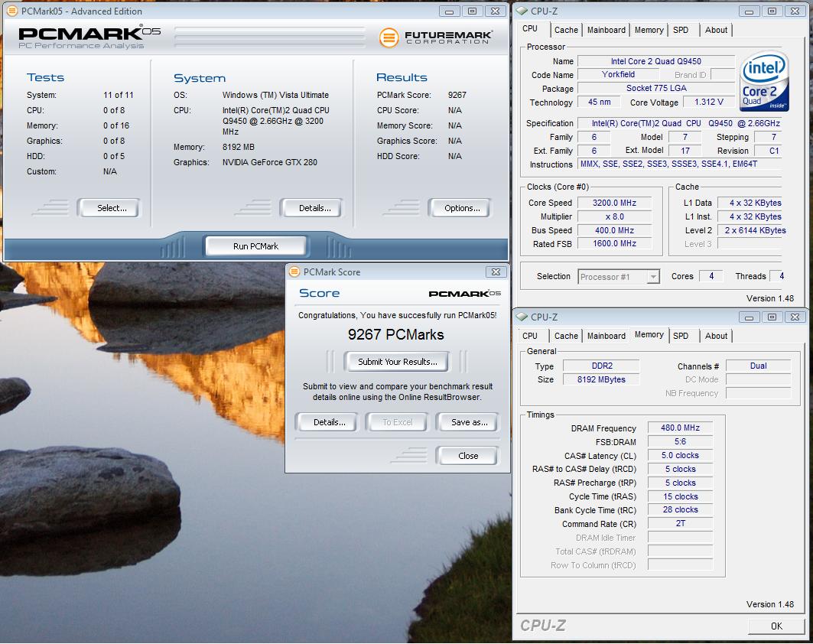The width and height of the screenshot is (813, 644).
Task: Click the Futuremark orange logo icon
Action: (x=389, y=37)
